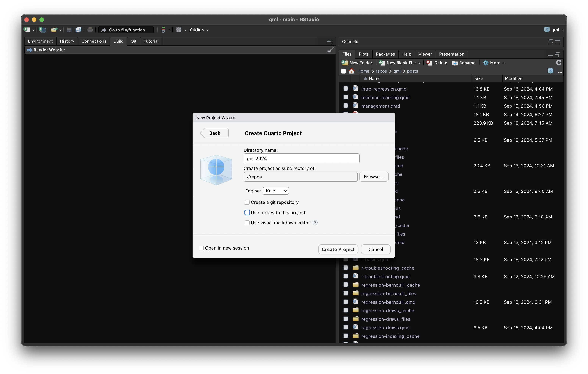The width and height of the screenshot is (588, 374).
Task: Clear build output with broom icon
Action: 330,50
